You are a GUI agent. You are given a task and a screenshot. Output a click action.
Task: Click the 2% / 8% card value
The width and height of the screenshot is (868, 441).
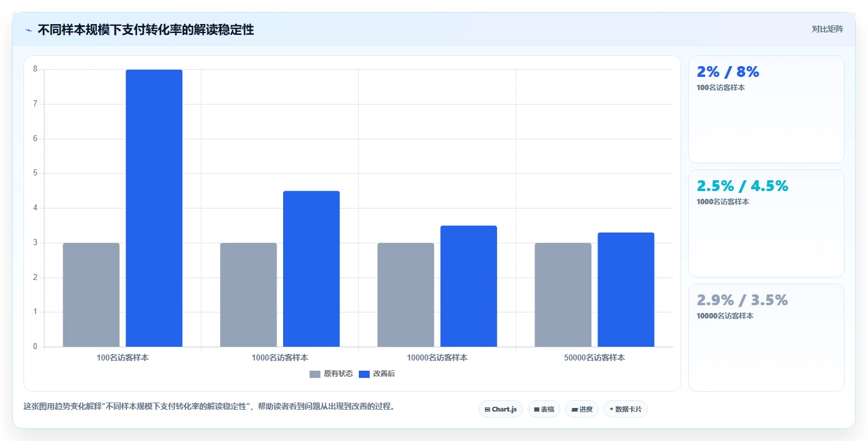(728, 72)
